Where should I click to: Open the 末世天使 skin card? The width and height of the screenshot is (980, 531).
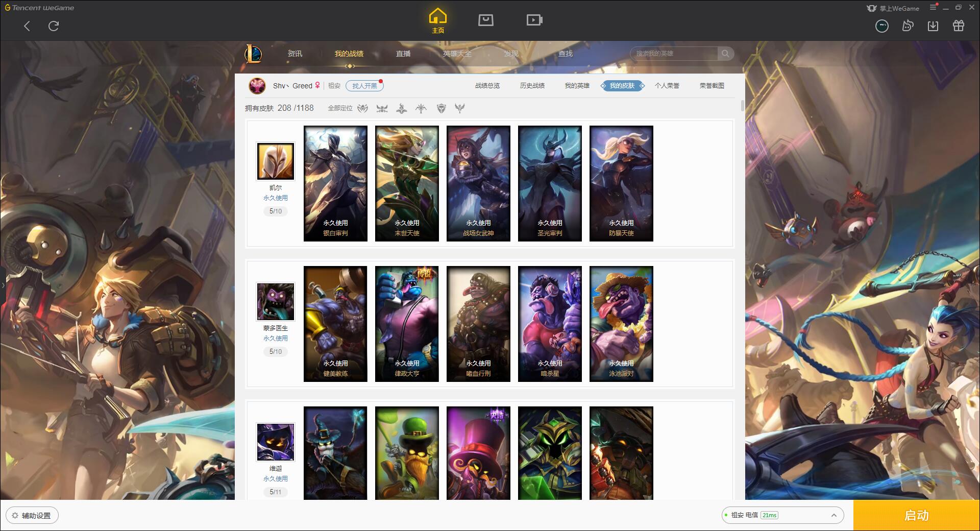pyautogui.click(x=407, y=183)
